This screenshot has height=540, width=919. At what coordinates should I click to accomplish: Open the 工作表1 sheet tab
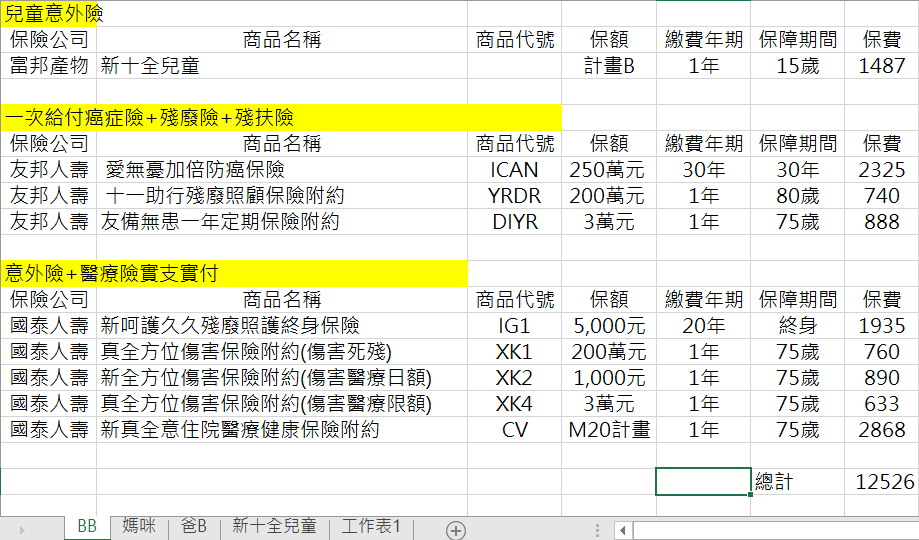(371, 526)
